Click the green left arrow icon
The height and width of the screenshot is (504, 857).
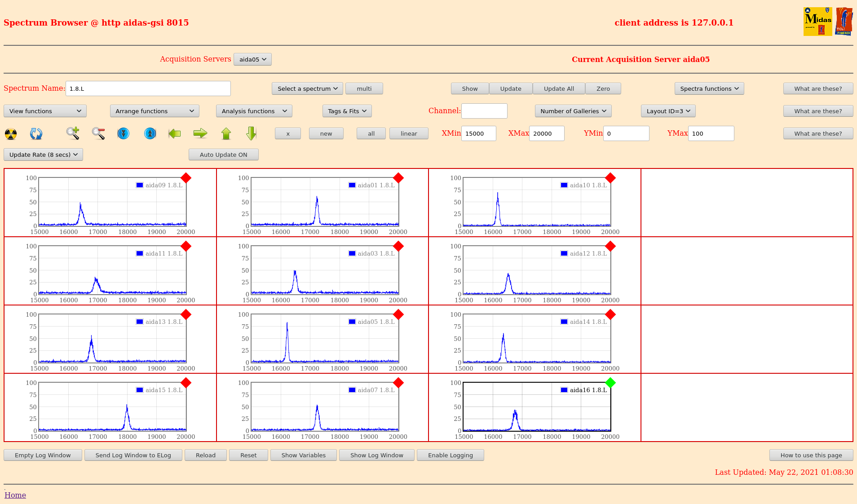click(174, 133)
